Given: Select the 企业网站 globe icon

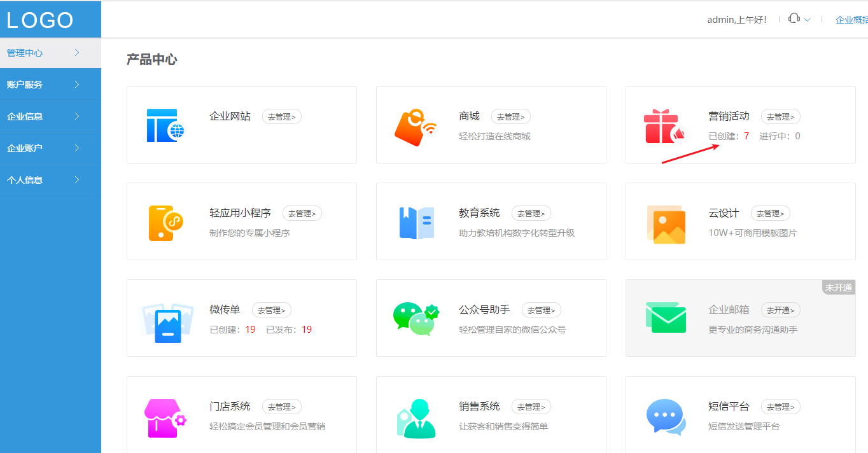Looking at the screenshot, I should point(167,124).
